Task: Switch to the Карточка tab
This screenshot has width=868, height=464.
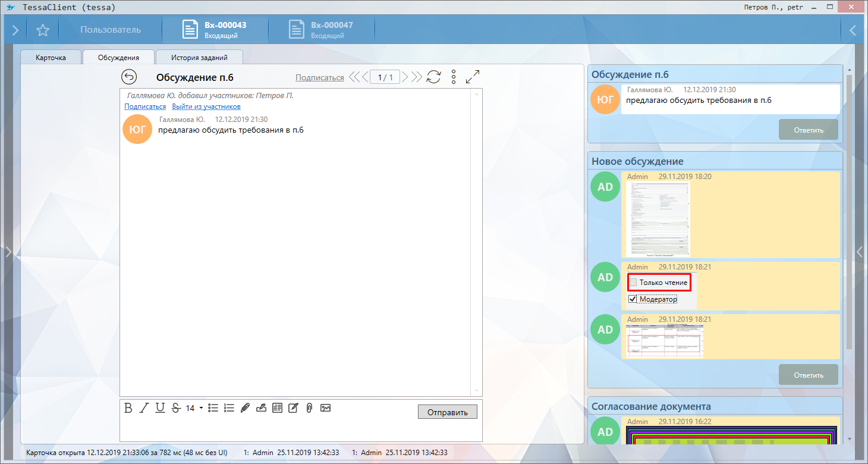Action: 51,58
